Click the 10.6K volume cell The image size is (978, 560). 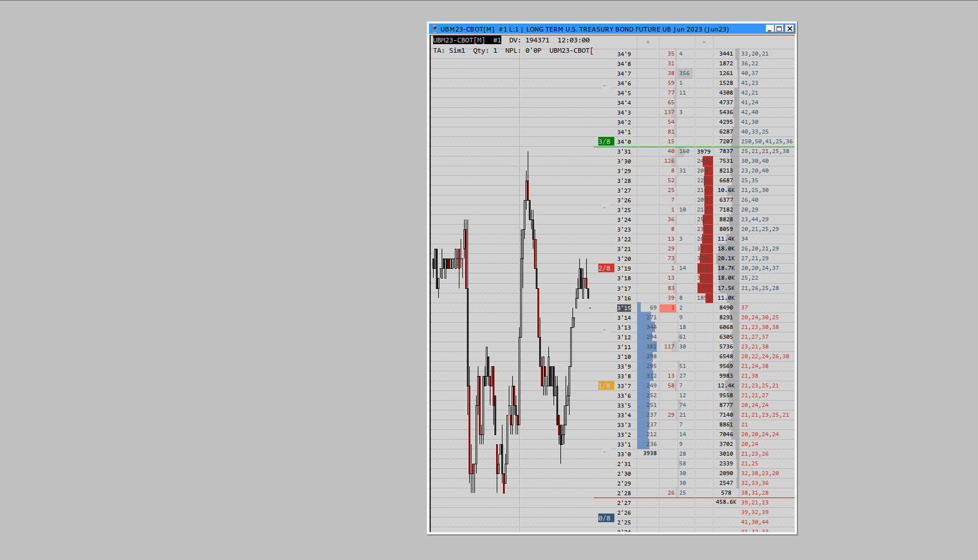[726, 190]
